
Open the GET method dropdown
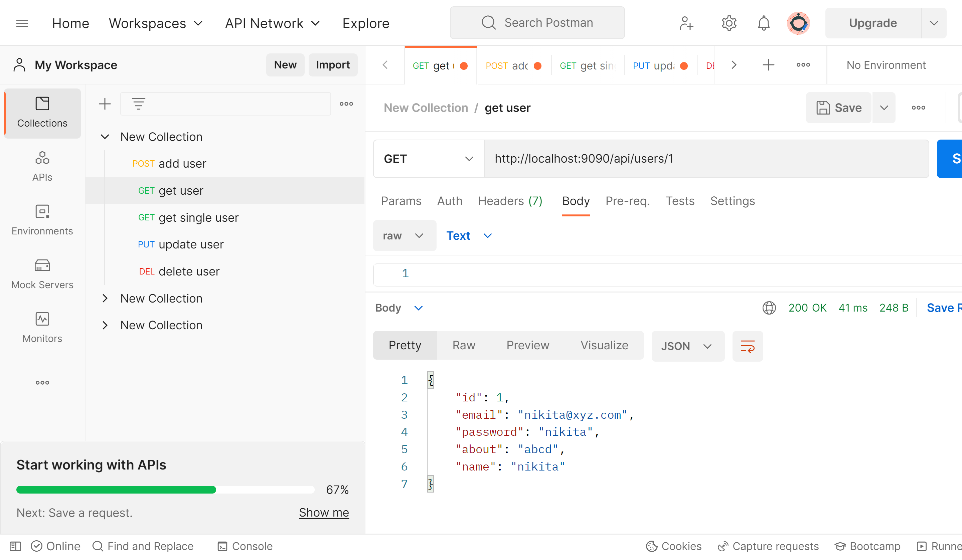pyautogui.click(x=428, y=158)
